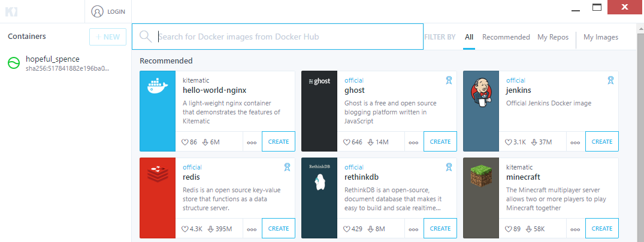644x242 pixels.
Task: Click the + NEW container button
Action: (x=108, y=37)
